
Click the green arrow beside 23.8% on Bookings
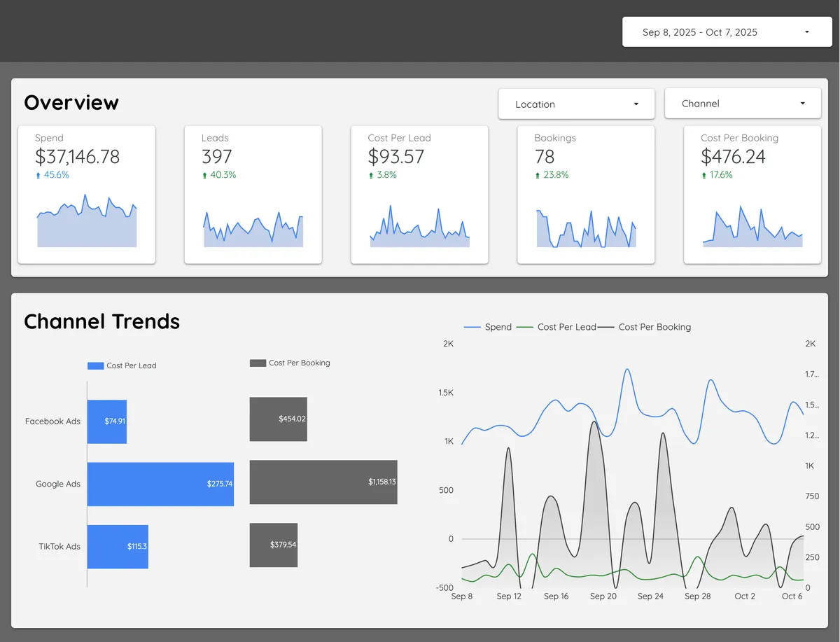pos(536,175)
